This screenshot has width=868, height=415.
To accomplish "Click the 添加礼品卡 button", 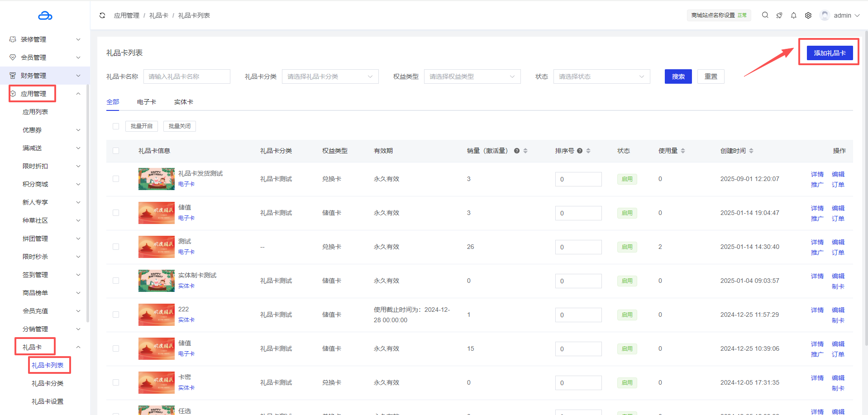I will point(829,53).
